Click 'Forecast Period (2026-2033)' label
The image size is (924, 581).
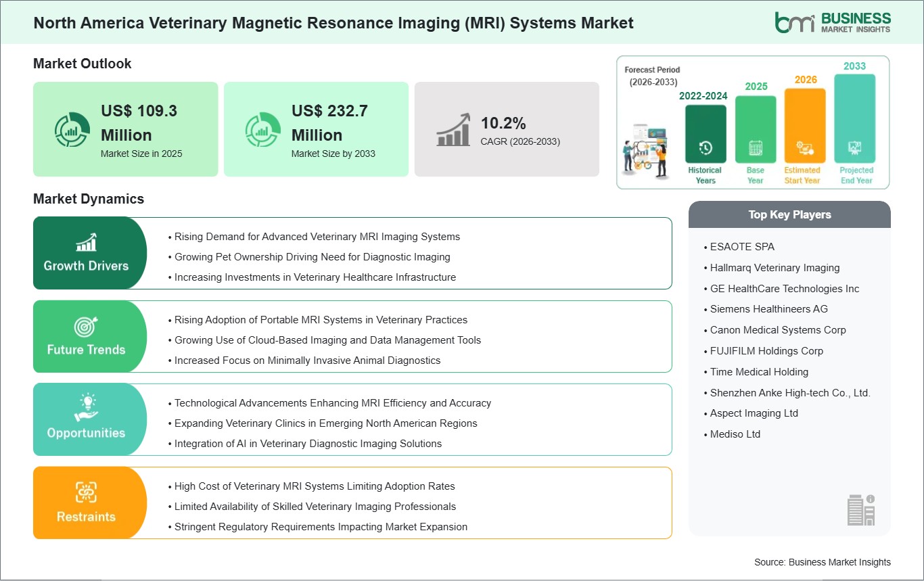[x=652, y=76]
